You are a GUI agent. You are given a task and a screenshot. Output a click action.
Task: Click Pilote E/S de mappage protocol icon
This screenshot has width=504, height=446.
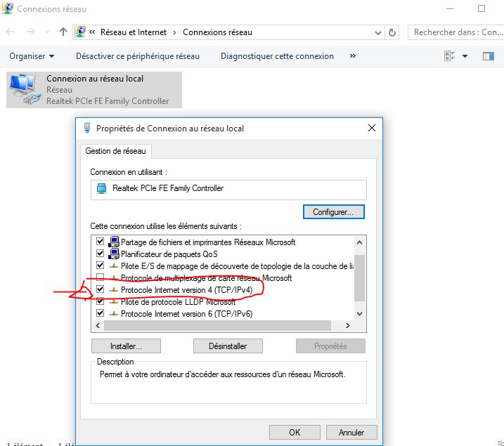(113, 266)
